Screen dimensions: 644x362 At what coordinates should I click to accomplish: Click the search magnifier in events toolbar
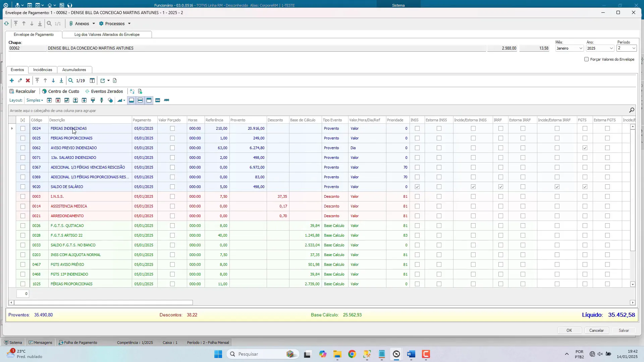click(71, 81)
